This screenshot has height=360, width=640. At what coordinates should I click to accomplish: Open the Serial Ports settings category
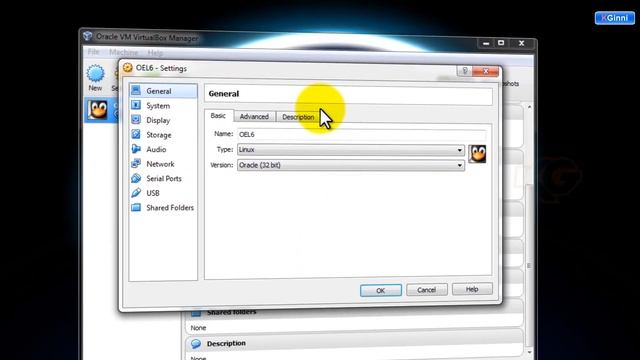[x=163, y=178]
